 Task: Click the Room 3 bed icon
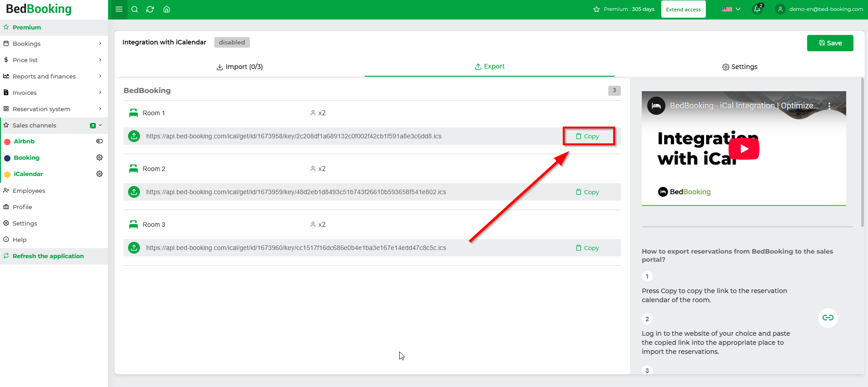(x=133, y=225)
